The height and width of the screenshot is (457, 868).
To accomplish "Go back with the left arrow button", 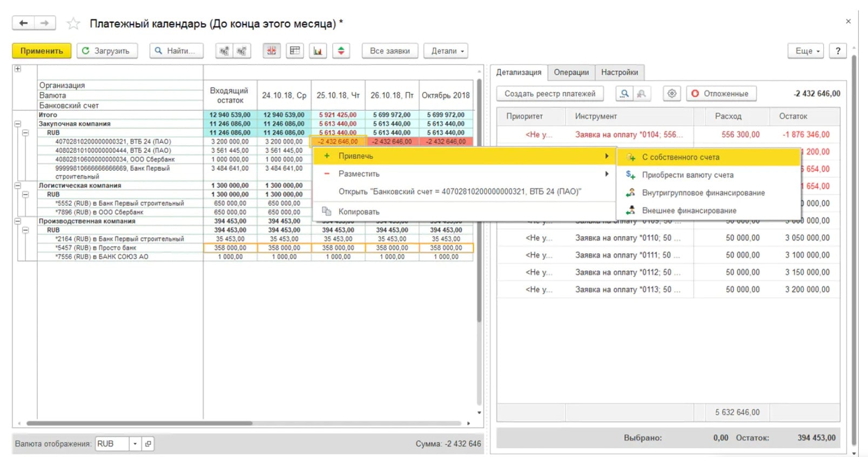I will (x=23, y=23).
